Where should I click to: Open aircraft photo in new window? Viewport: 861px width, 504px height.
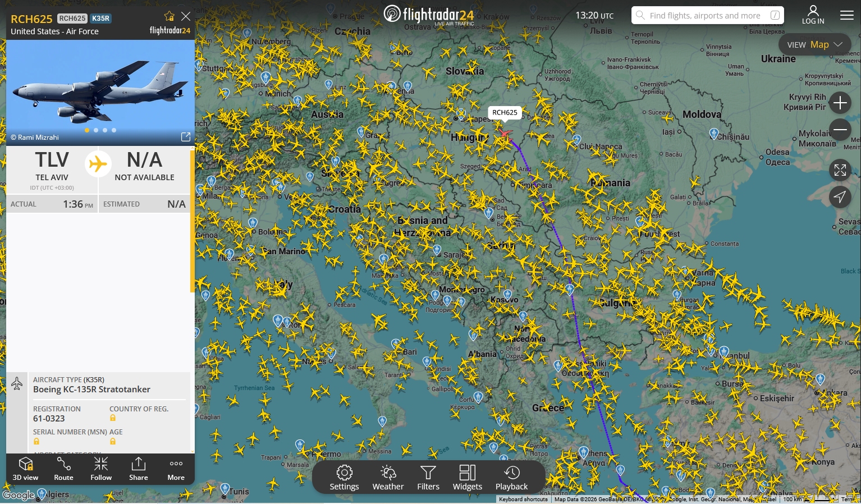(186, 137)
